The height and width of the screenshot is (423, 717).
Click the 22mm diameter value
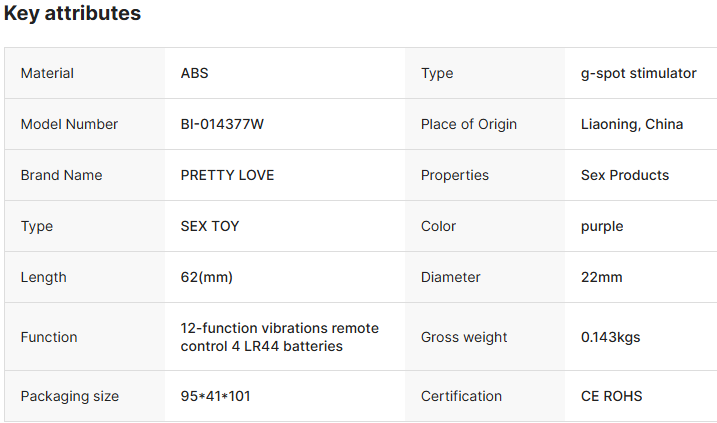point(601,277)
